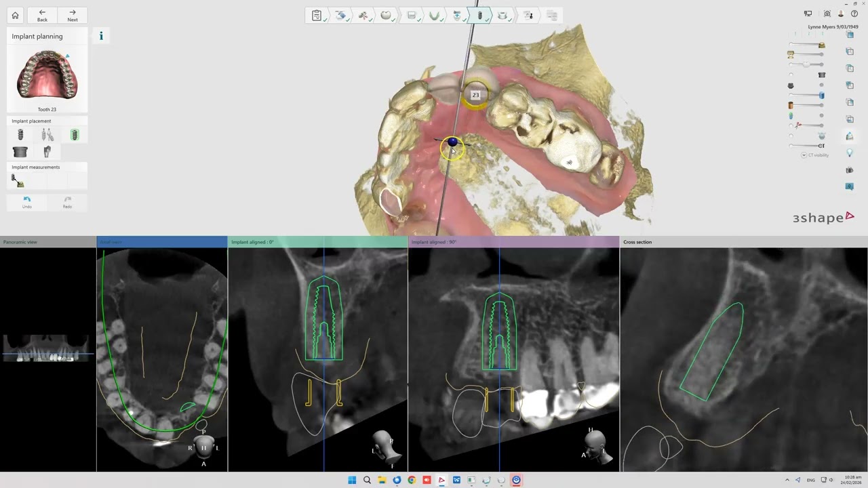Select the sixth view cube preset
This screenshot has width=868, height=488.
click(x=850, y=119)
